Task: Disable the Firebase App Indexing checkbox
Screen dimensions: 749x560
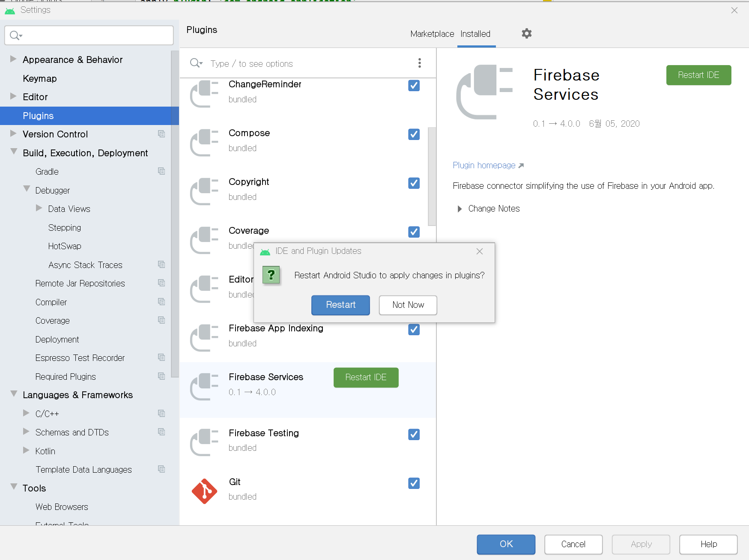Action: point(414,330)
